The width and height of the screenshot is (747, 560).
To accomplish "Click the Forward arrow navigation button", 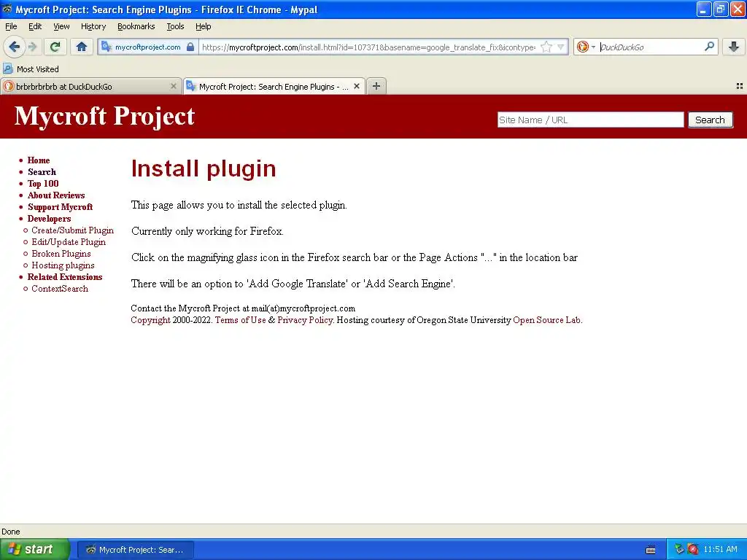I will pos(32,47).
